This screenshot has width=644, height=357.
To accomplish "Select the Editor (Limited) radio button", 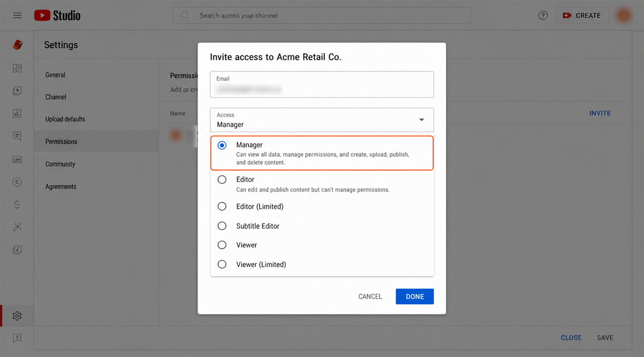I will pos(222,206).
